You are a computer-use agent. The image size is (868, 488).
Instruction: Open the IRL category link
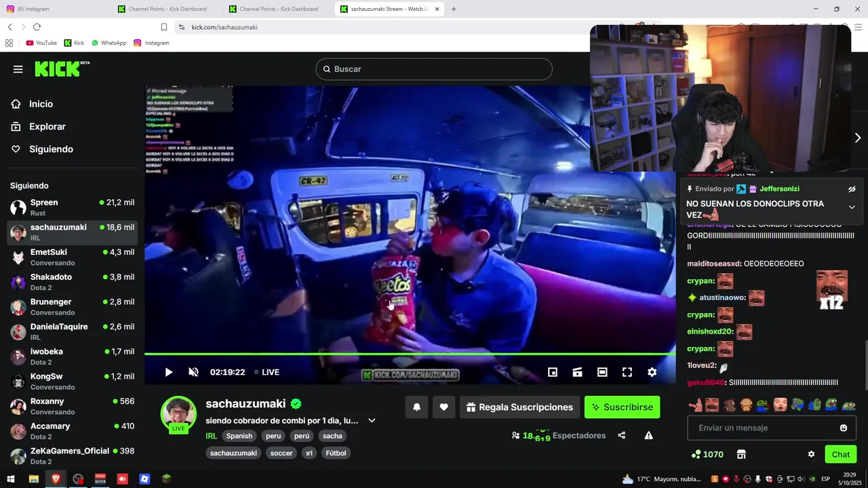(x=212, y=436)
